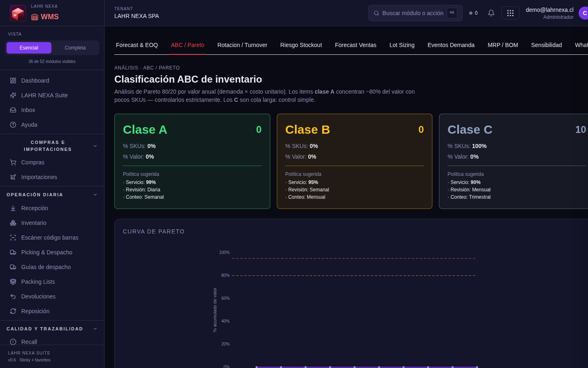Click the Reposición refresh icon
Viewport: 588px width, 368px height.
(x=13, y=311)
